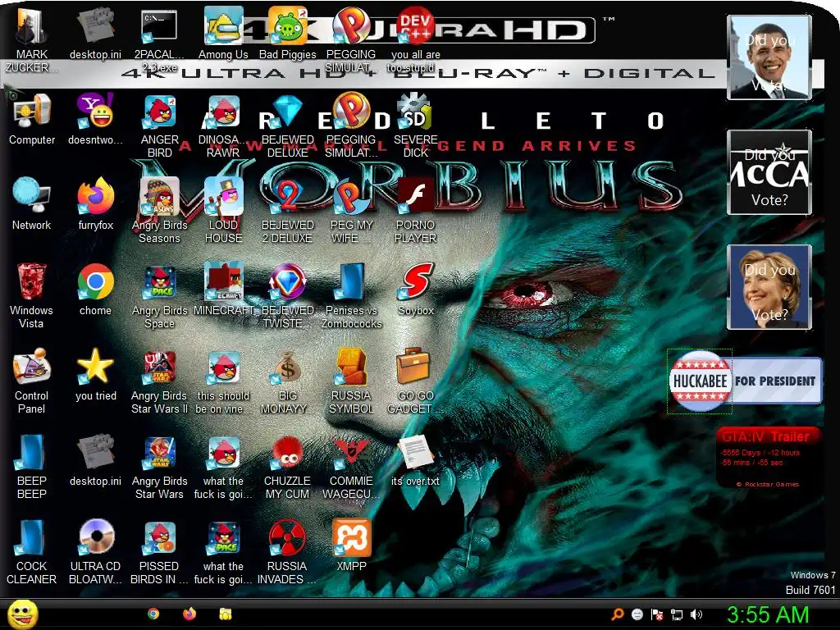Open the RUSSIA INVADES ... radiation icon
Screen dimensions: 840x630
[287, 552]
